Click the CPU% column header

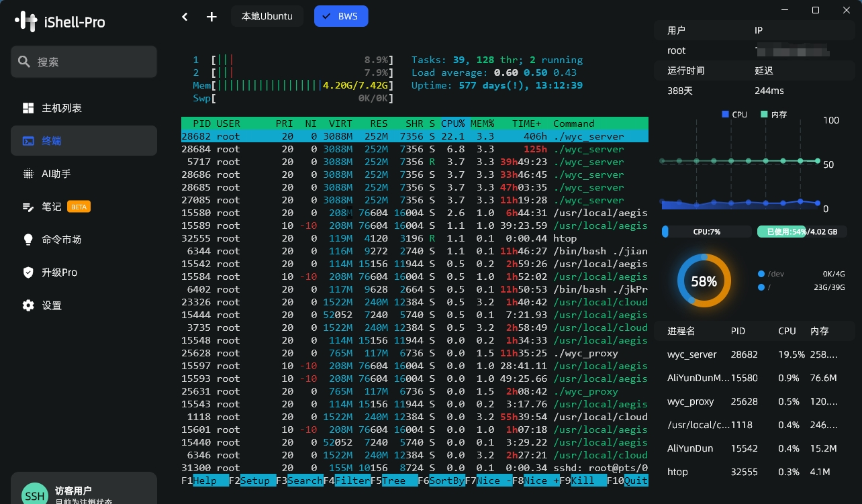click(x=453, y=123)
